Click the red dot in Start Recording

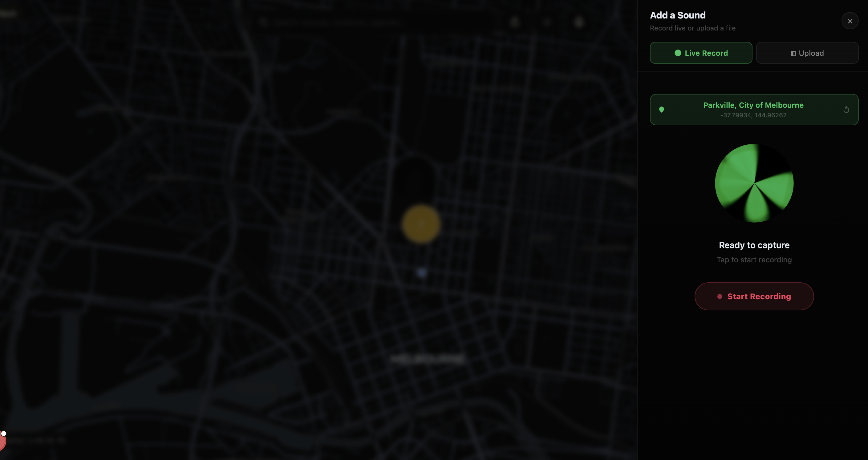pyautogui.click(x=720, y=296)
